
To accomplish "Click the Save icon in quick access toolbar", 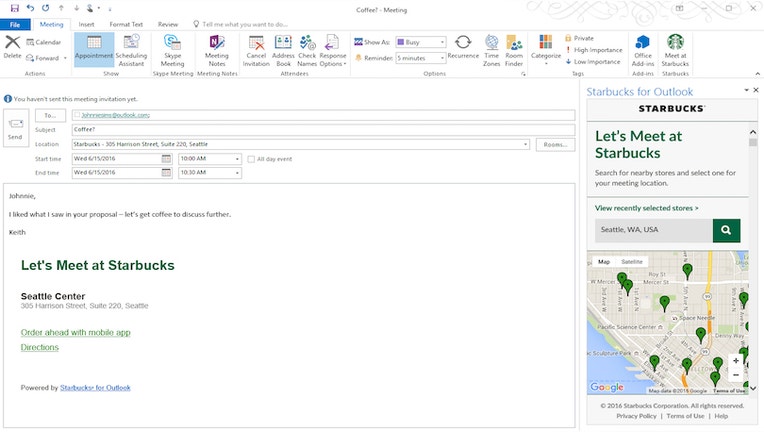I will tap(15, 8).
